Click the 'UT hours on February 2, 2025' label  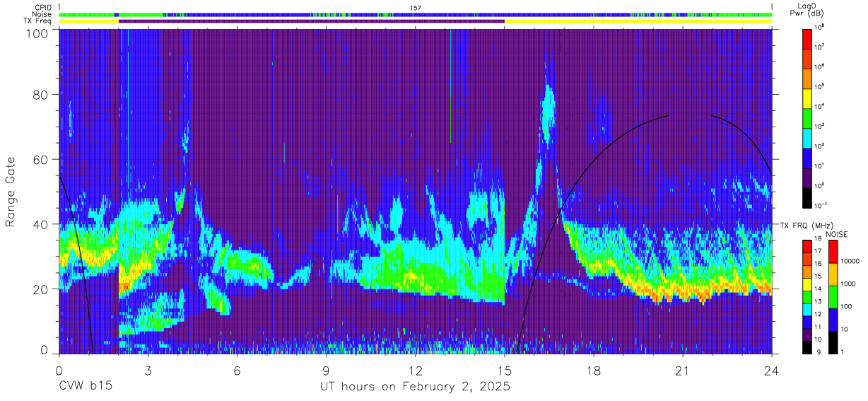pos(416,387)
